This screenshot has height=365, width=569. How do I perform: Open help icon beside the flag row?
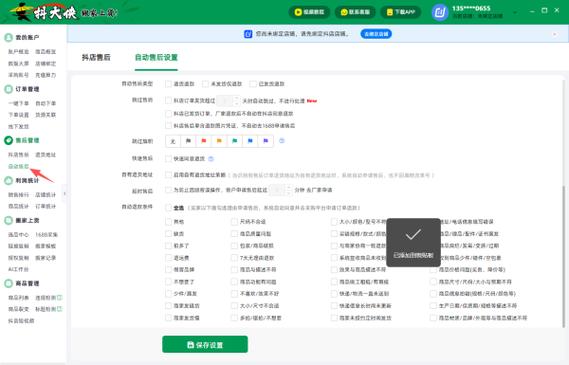(282, 141)
